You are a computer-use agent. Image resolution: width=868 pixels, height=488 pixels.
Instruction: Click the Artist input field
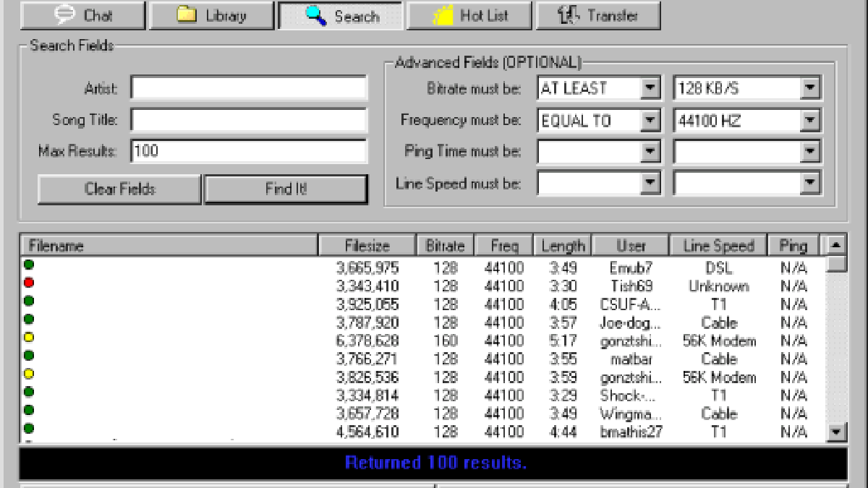249,88
